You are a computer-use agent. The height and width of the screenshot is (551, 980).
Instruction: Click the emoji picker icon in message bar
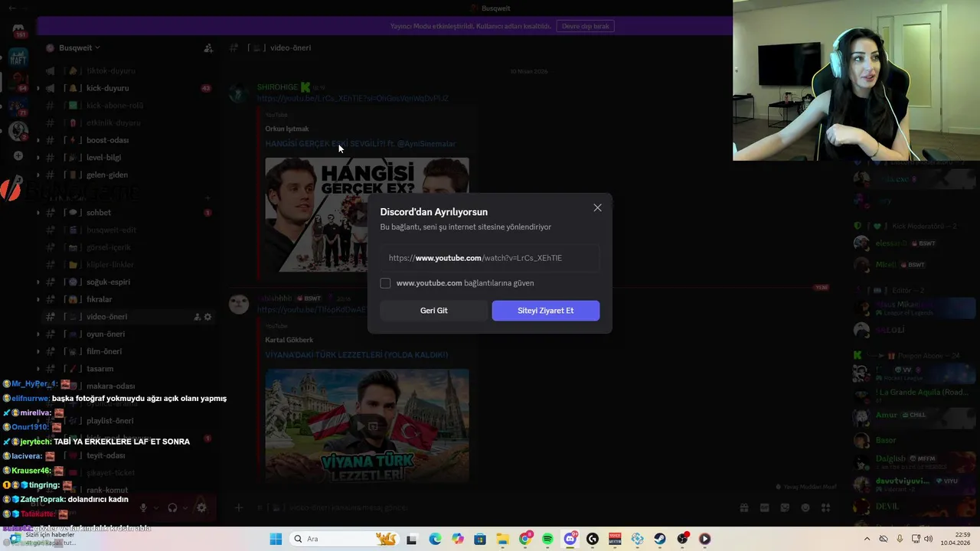tap(805, 507)
